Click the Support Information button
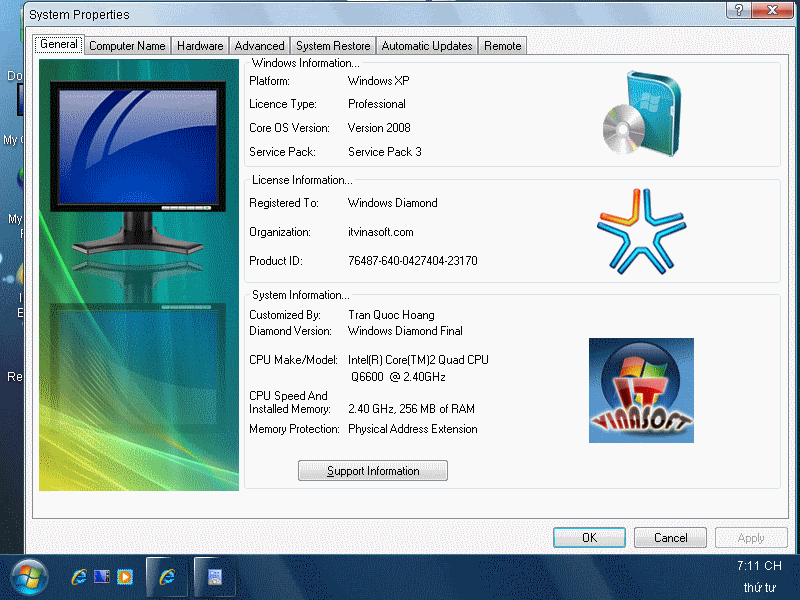The width and height of the screenshot is (800, 600). tap(373, 470)
